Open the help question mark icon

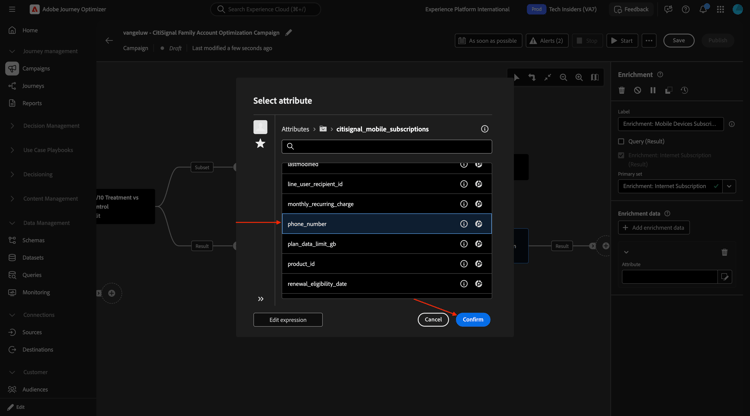point(685,9)
